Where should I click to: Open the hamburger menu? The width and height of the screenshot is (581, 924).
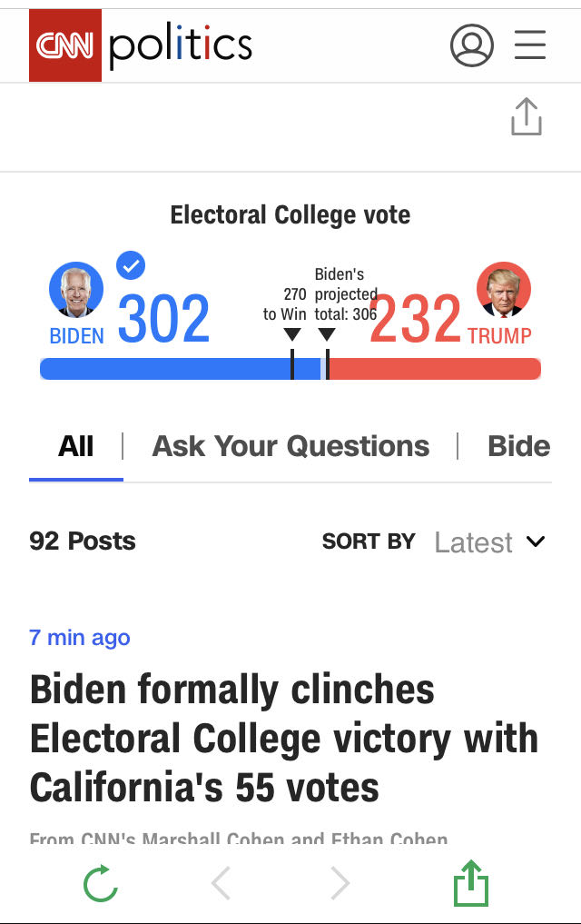pyautogui.click(x=530, y=45)
